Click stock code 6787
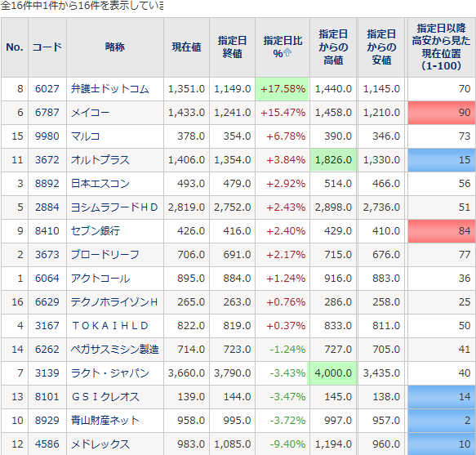476x455 pixels. pos(47,113)
